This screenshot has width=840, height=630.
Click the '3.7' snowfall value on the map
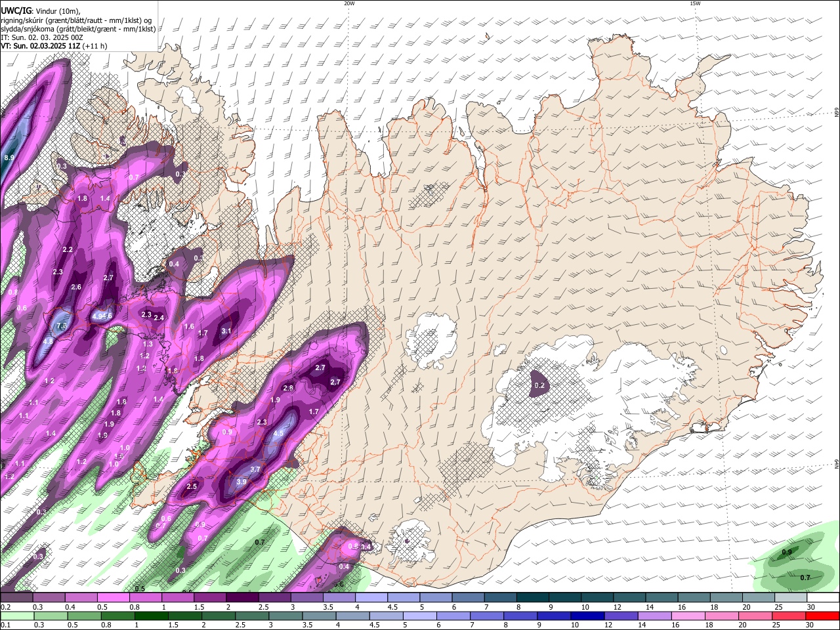(255, 469)
